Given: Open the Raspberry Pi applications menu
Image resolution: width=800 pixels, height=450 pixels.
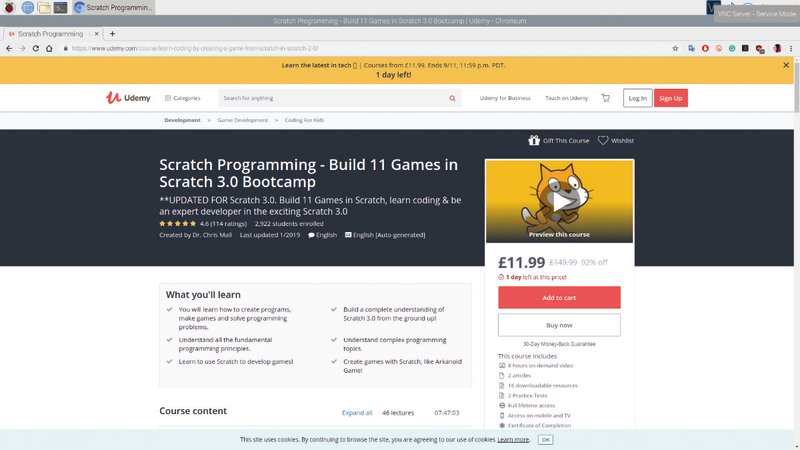Looking at the screenshot, I should pos(9,7).
